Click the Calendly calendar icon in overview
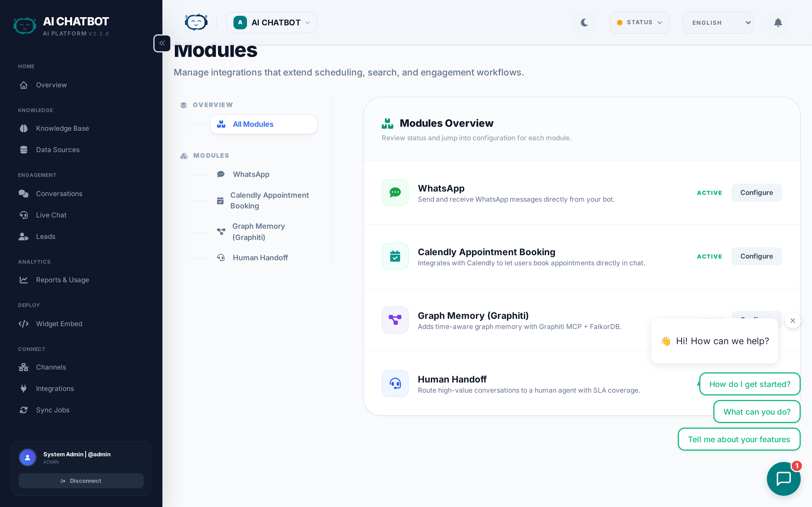 click(x=395, y=256)
